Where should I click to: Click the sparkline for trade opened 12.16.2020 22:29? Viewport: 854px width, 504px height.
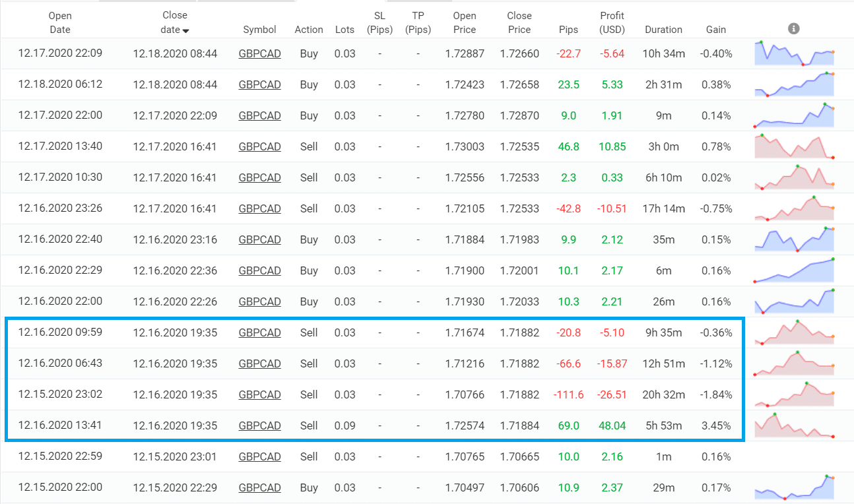[794, 270]
